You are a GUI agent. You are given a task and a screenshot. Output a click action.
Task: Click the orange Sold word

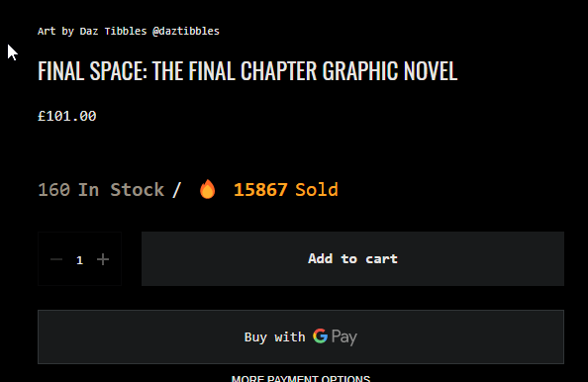pyautogui.click(x=317, y=190)
